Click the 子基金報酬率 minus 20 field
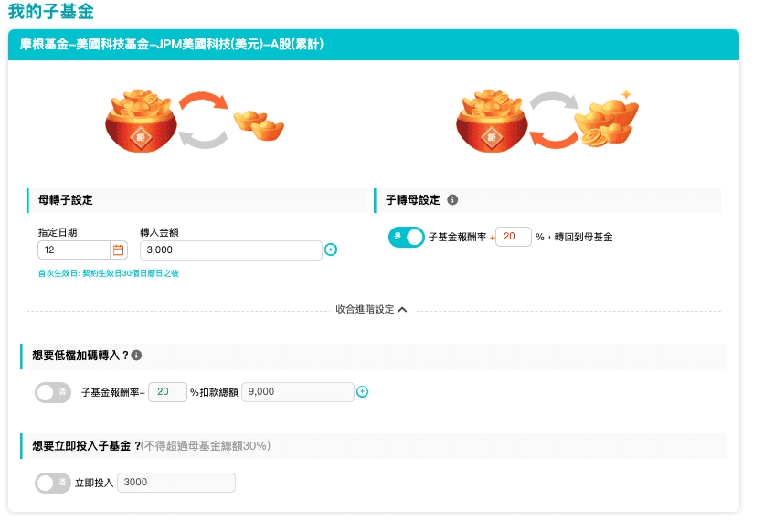Viewport: 764px width, 532px height. click(167, 392)
